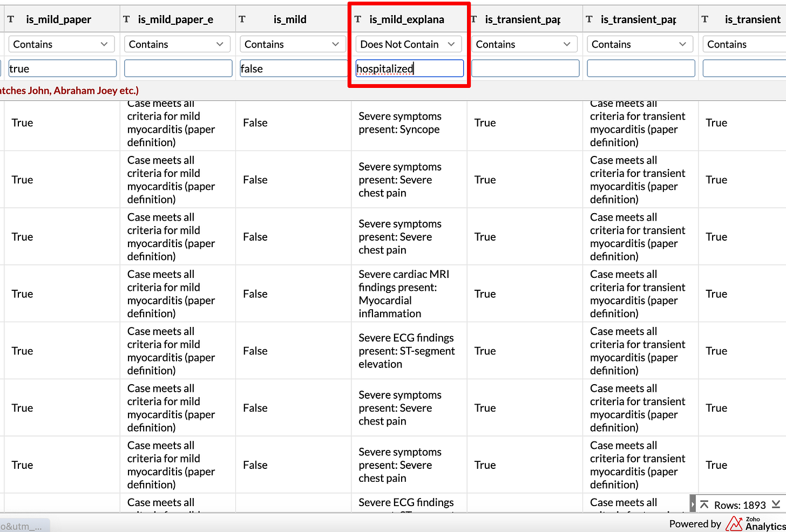Jump to first rows with up-arrow icon

coord(704,505)
